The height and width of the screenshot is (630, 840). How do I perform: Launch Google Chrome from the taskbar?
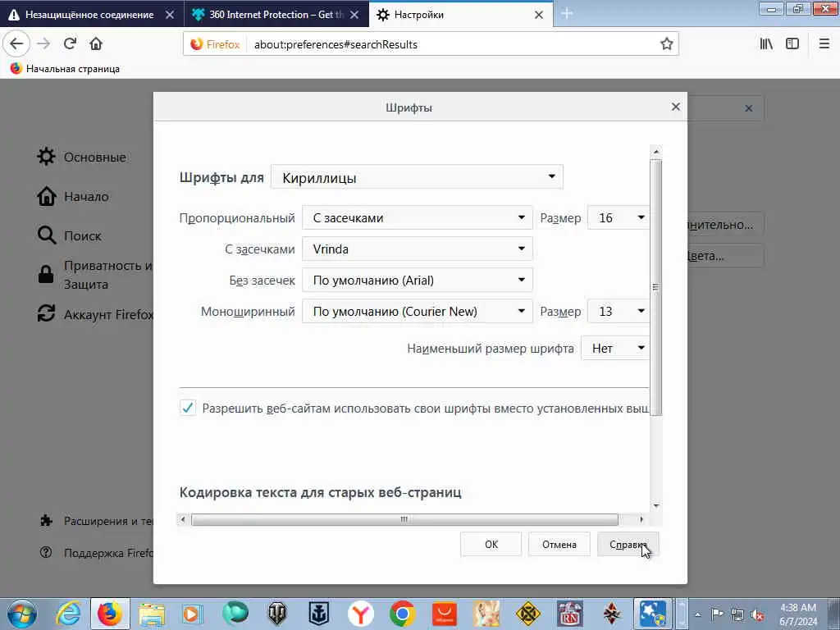(x=402, y=614)
